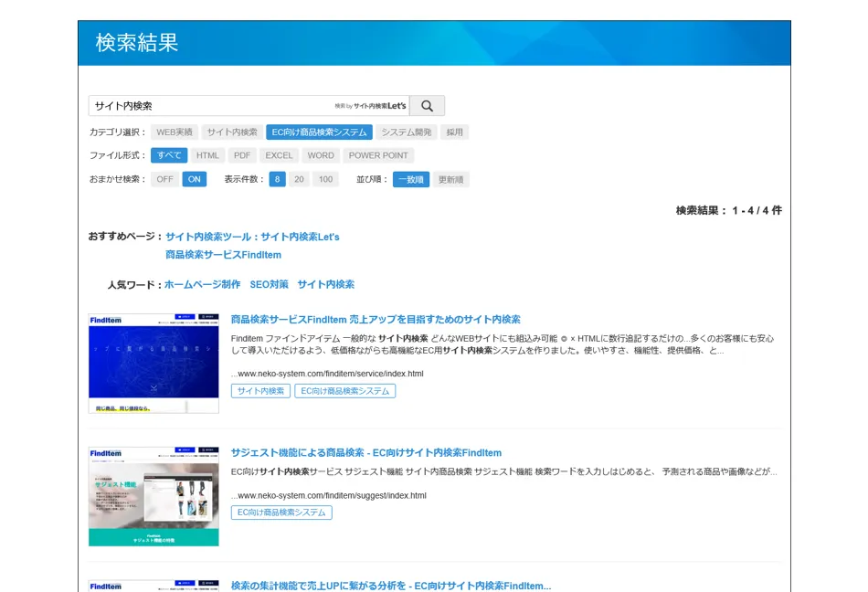Viewport: 868px width, 592px height.
Task: Turn おまかせ検索 ON
Action: pos(195,179)
